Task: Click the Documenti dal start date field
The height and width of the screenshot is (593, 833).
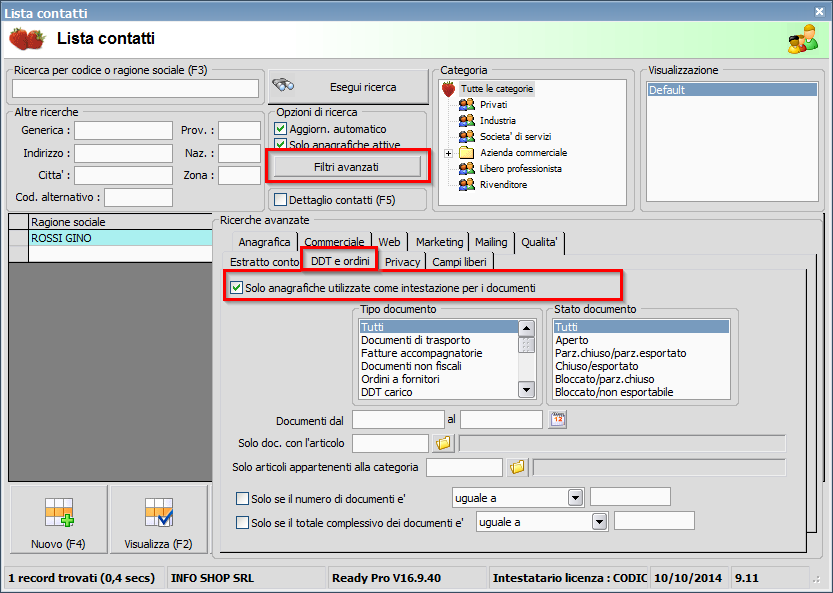Action: [398, 419]
